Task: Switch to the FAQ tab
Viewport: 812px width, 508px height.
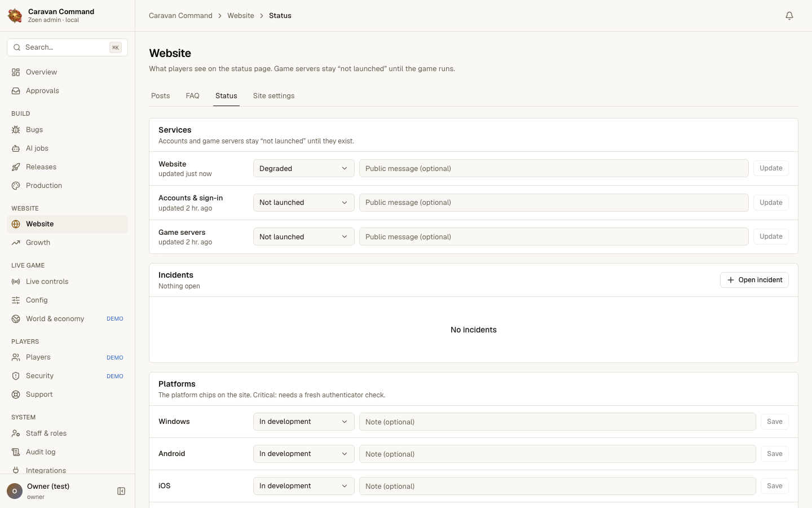Action: pos(193,96)
